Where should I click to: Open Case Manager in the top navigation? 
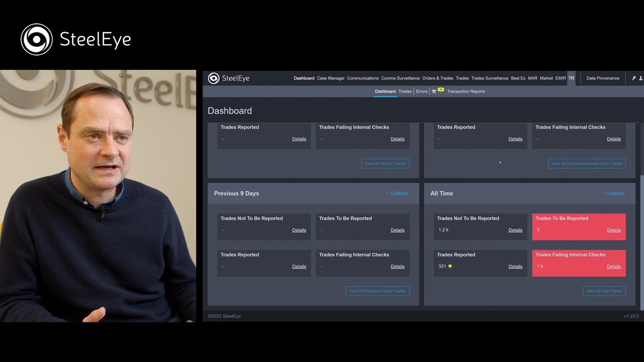pos(331,78)
